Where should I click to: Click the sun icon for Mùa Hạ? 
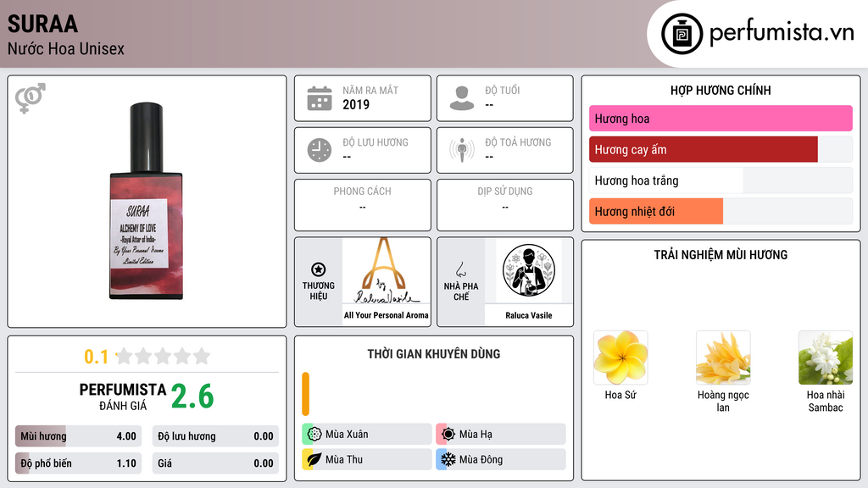448,435
